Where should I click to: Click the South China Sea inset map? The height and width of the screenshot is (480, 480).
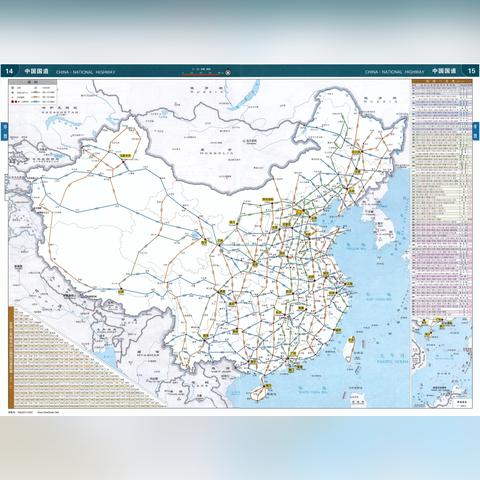(x=442, y=362)
